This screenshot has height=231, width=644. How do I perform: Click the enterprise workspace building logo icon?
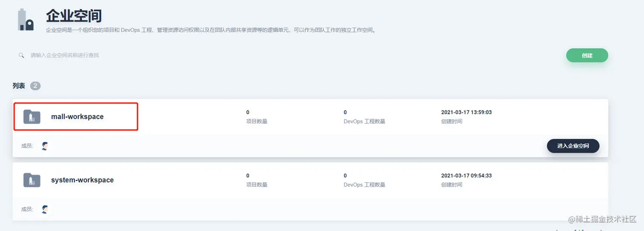coord(26,20)
